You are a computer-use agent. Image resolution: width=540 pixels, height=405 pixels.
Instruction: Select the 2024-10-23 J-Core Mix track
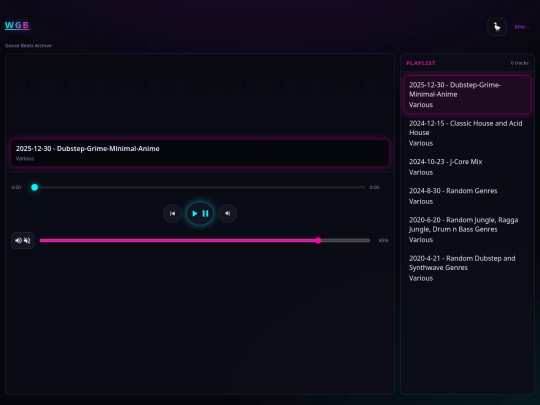coord(467,167)
